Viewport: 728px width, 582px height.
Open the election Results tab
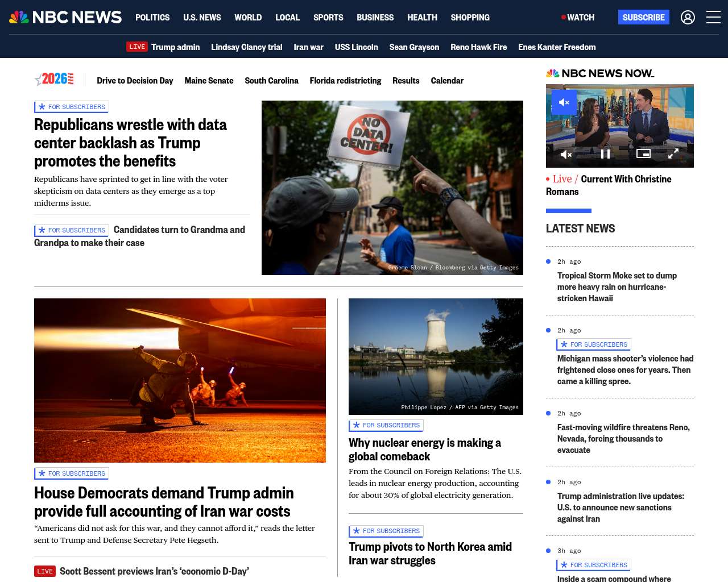click(406, 81)
